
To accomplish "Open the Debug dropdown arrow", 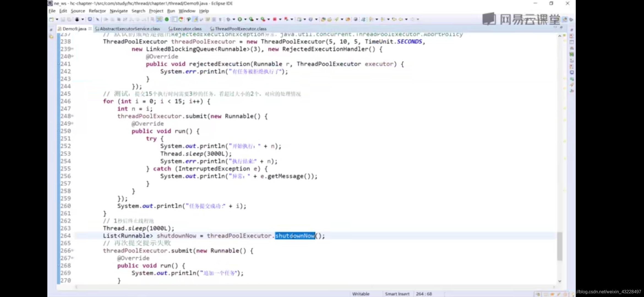I will point(234,19).
